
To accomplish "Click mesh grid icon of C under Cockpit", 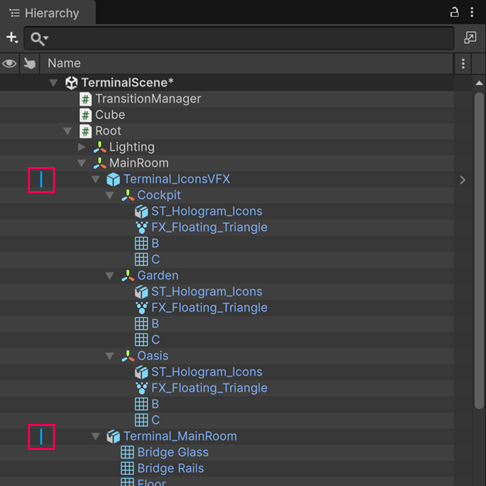I will click(141, 259).
